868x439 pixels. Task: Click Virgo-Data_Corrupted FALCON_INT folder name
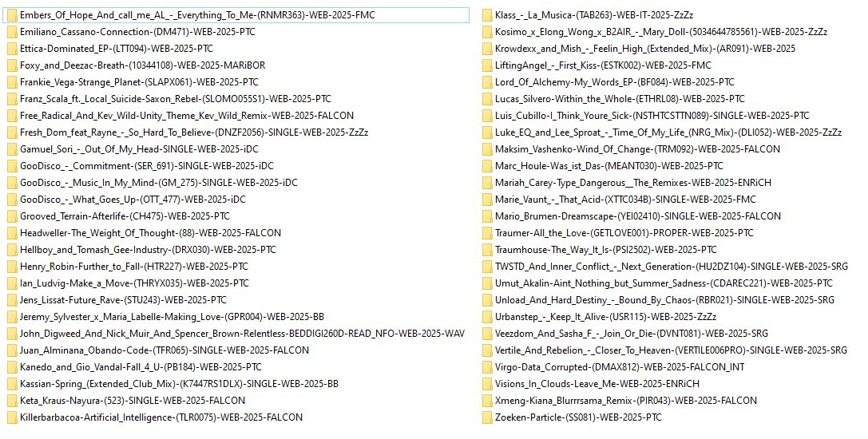coord(620,367)
